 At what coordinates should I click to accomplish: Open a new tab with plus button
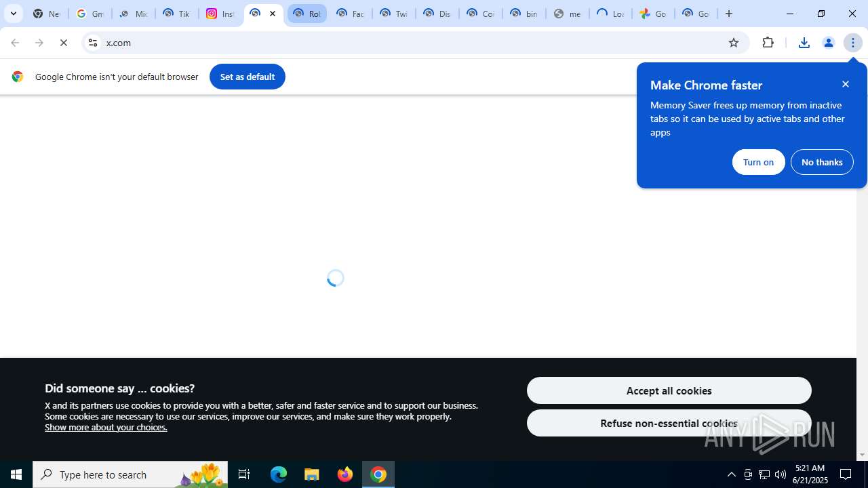[729, 14]
